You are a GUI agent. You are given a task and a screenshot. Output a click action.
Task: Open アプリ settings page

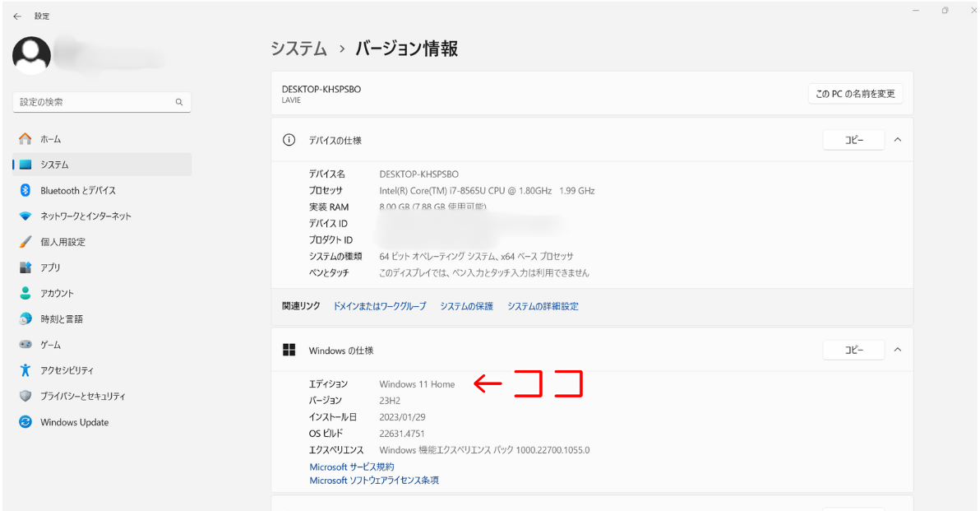pos(102,267)
